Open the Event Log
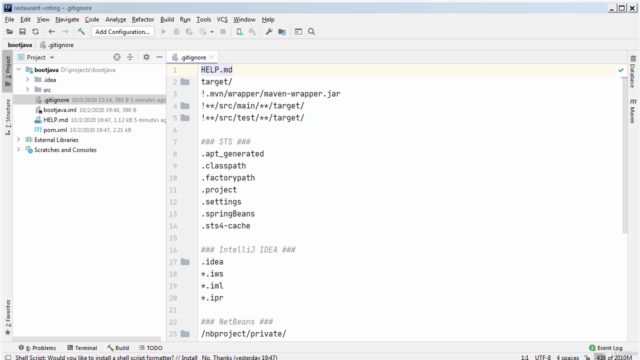Viewport: 640px width, 360px height. point(606,348)
